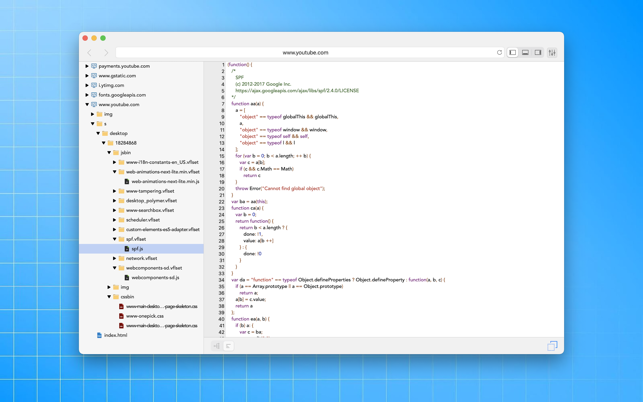Expand www-i18n-constants-en_US.vflset folder
The height and width of the screenshot is (402, 643).
pyautogui.click(x=114, y=162)
